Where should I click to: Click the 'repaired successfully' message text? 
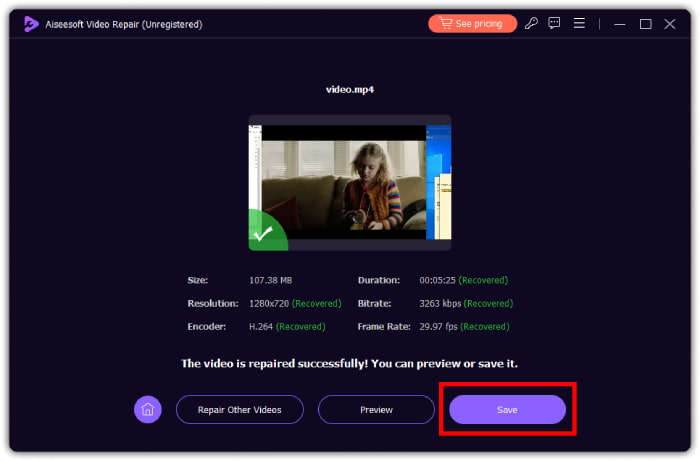click(x=349, y=364)
